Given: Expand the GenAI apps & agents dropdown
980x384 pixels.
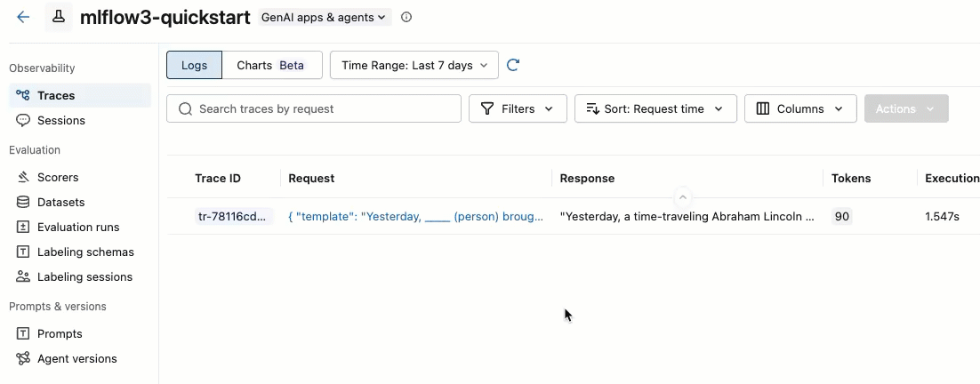Looking at the screenshot, I should (324, 17).
